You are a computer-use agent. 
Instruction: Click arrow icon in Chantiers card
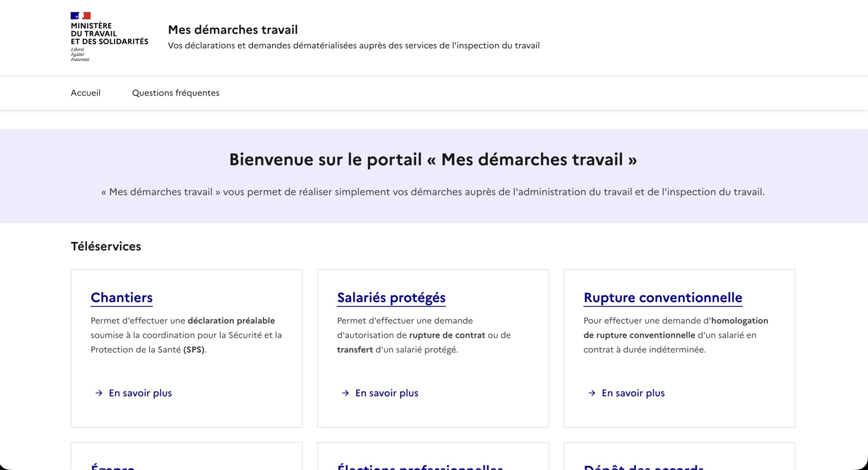click(x=99, y=393)
